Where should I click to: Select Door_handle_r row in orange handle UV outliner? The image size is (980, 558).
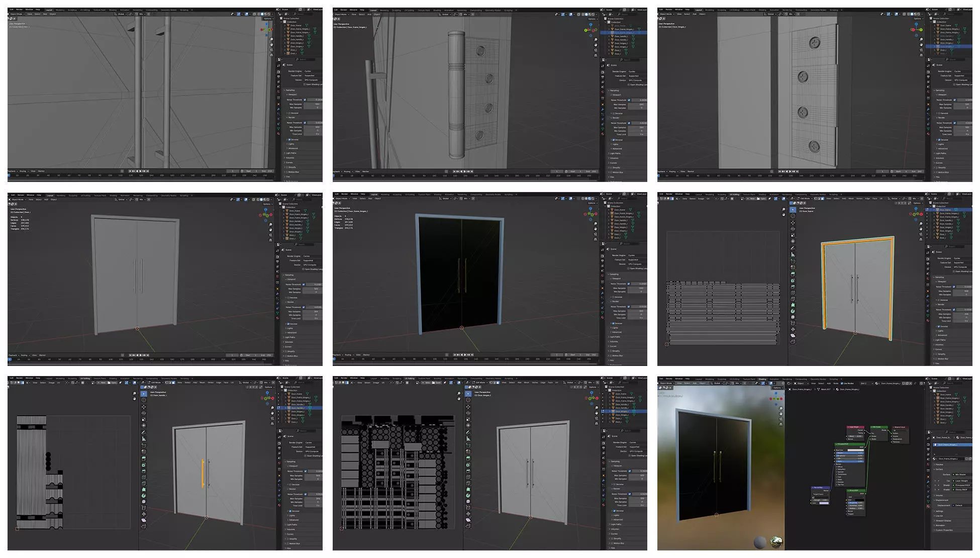click(x=300, y=408)
